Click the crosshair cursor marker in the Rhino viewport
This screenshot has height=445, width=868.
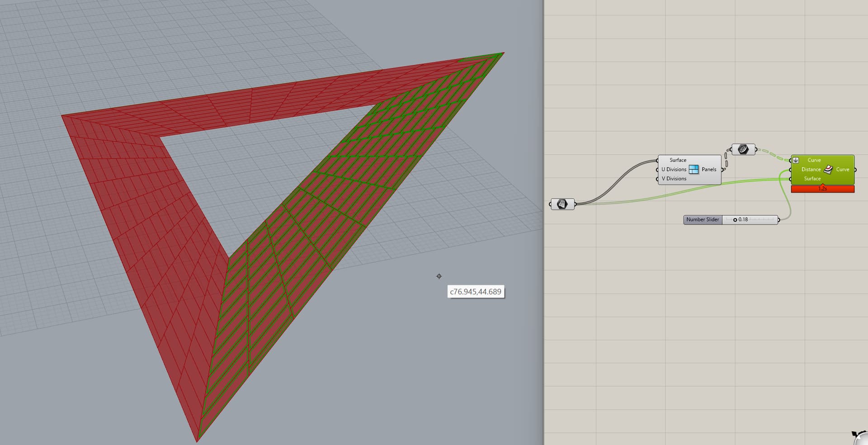(x=439, y=276)
